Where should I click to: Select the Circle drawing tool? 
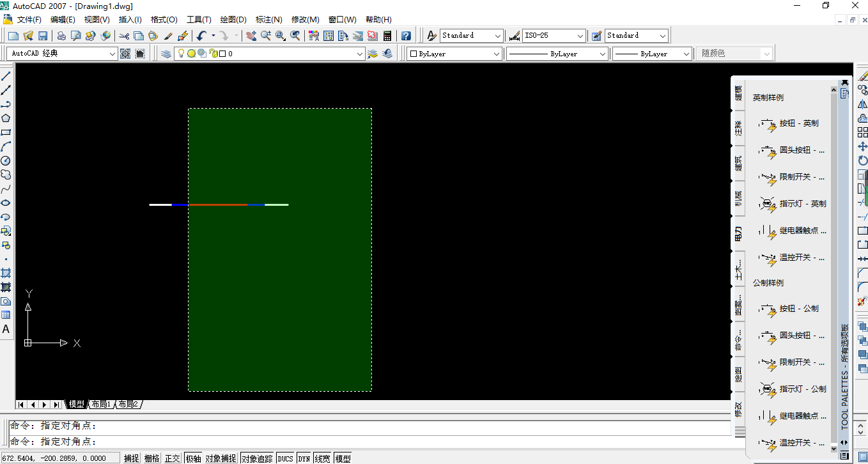pyautogui.click(x=6, y=160)
